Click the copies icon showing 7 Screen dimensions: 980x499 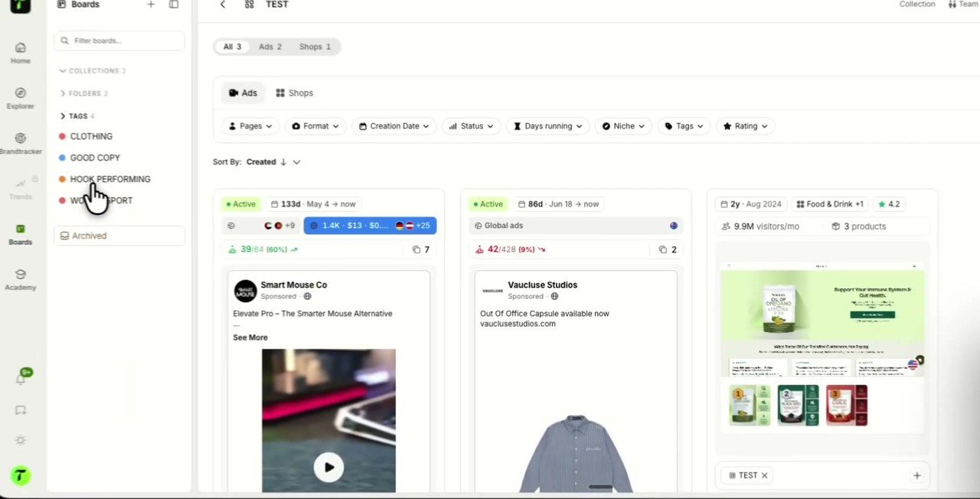click(416, 249)
